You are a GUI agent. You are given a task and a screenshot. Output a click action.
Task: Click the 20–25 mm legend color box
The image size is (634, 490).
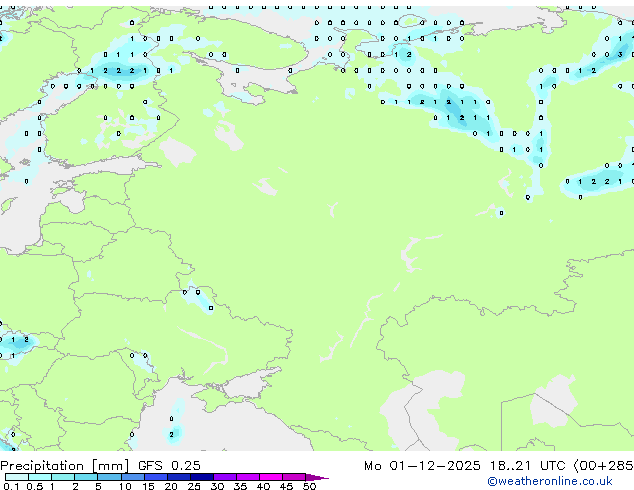[179, 477]
